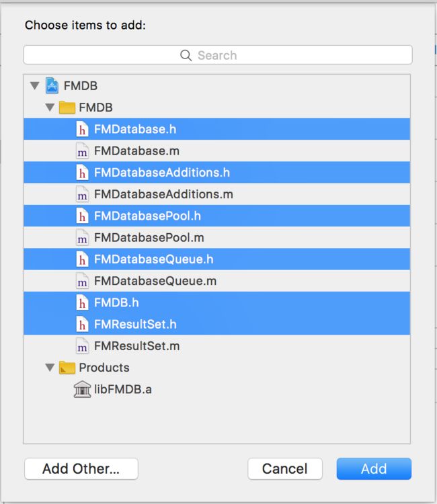Click the FMDatabase.m implementation file icon

(x=82, y=151)
